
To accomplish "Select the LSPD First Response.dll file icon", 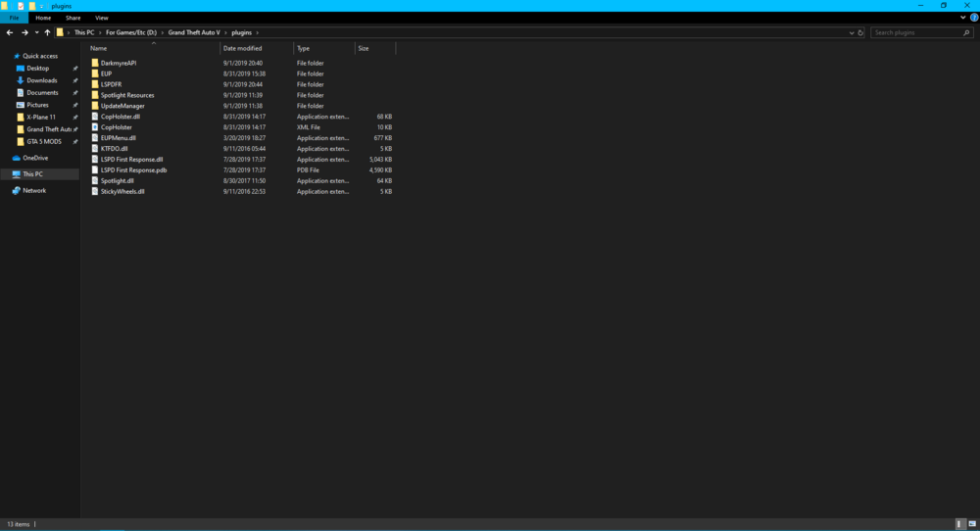I will (x=95, y=160).
